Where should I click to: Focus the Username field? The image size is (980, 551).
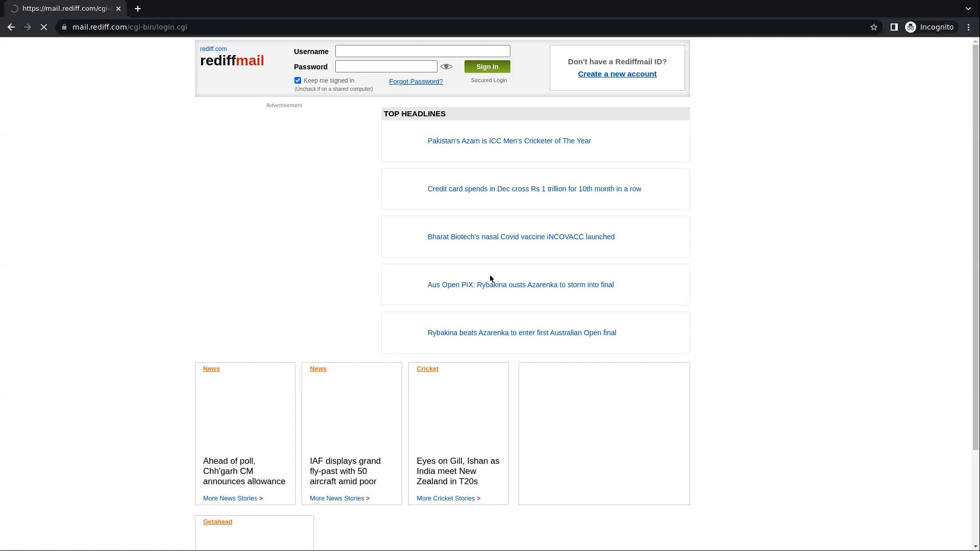(423, 51)
